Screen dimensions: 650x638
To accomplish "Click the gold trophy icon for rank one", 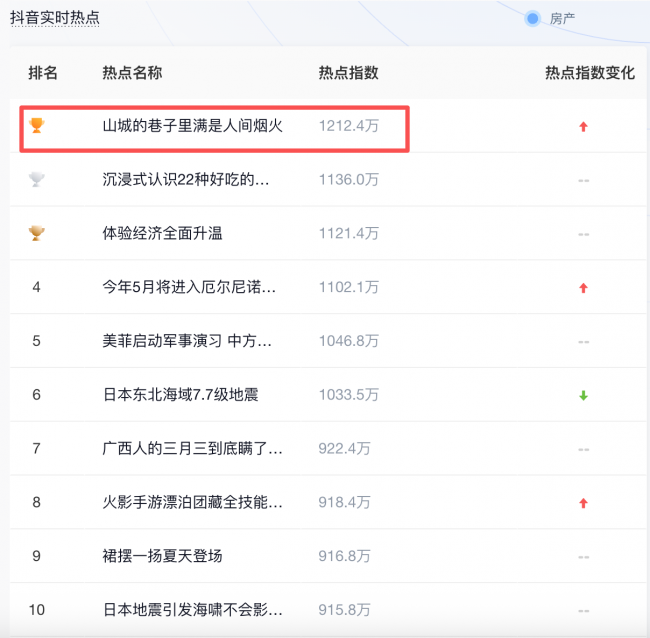I will pyautogui.click(x=37, y=125).
